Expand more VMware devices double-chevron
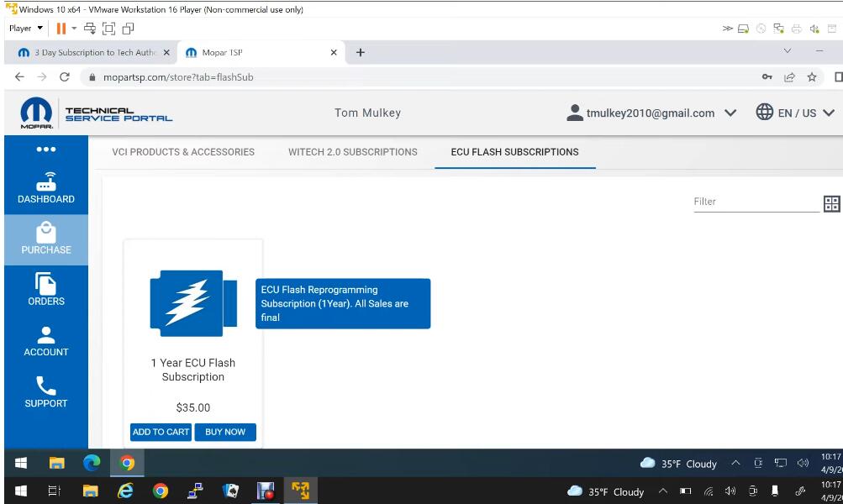This screenshot has height=504, width=843. [727, 29]
